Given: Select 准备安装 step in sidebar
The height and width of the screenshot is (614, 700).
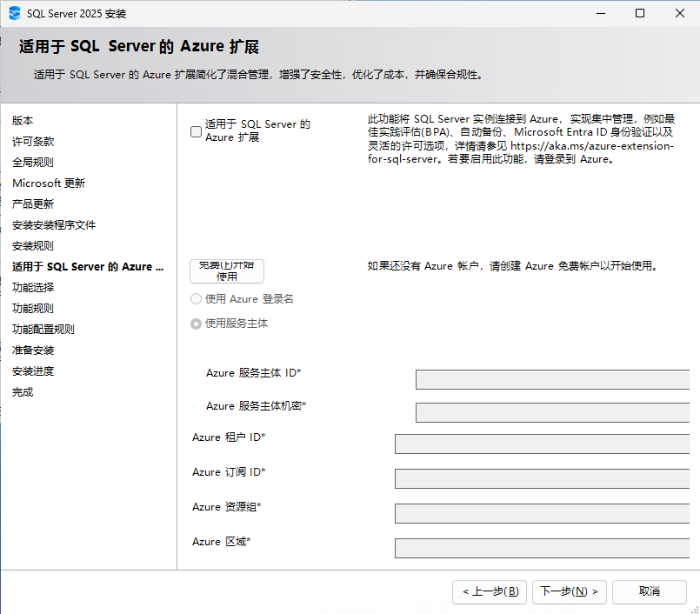Looking at the screenshot, I should coord(33,350).
